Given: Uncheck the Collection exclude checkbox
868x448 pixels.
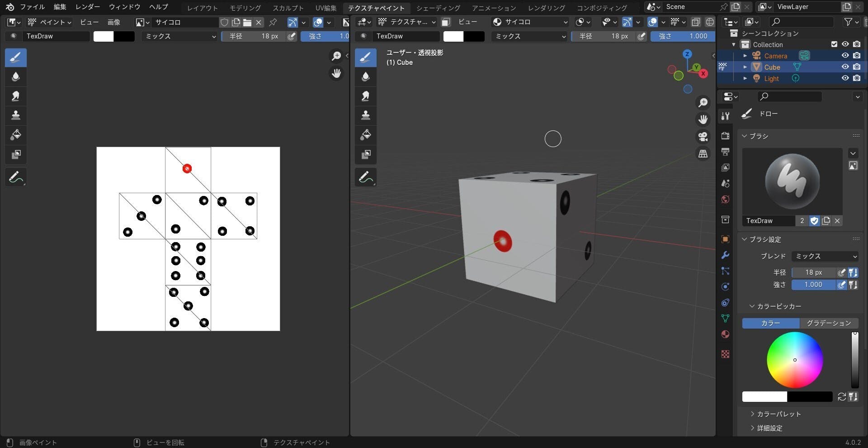Looking at the screenshot, I should (x=834, y=44).
